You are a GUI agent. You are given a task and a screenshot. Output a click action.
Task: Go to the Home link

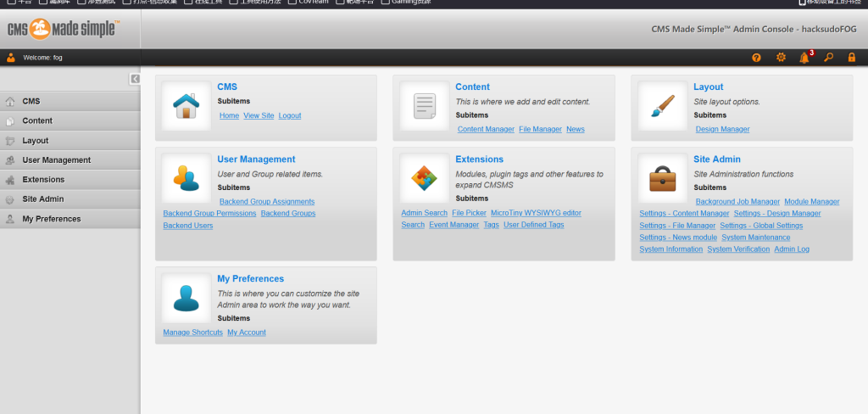tap(229, 116)
